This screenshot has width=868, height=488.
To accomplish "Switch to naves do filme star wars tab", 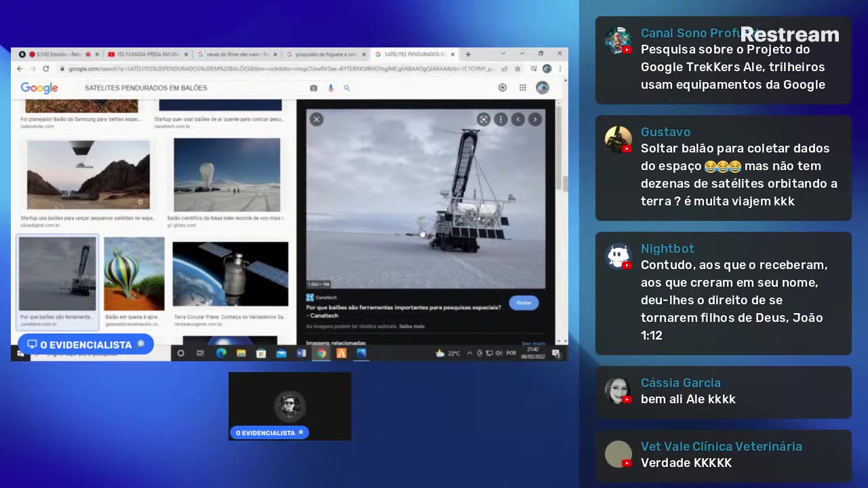I will (237, 54).
